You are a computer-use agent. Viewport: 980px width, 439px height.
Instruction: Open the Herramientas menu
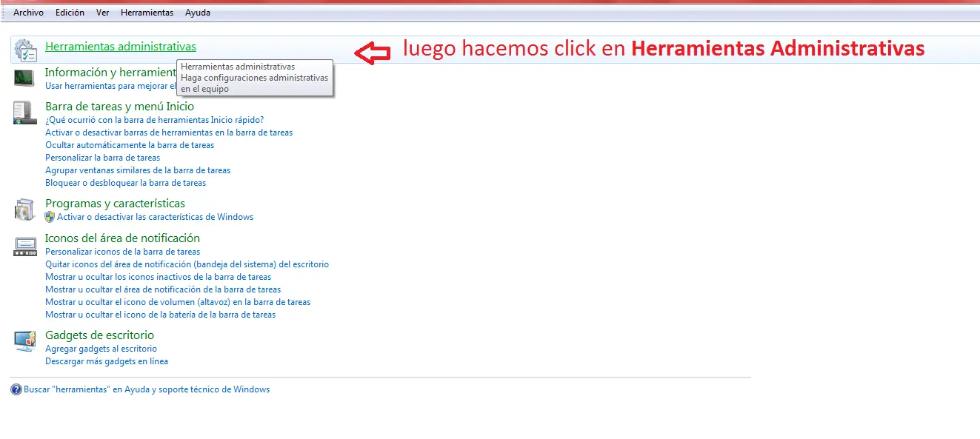click(x=147, y=13)
